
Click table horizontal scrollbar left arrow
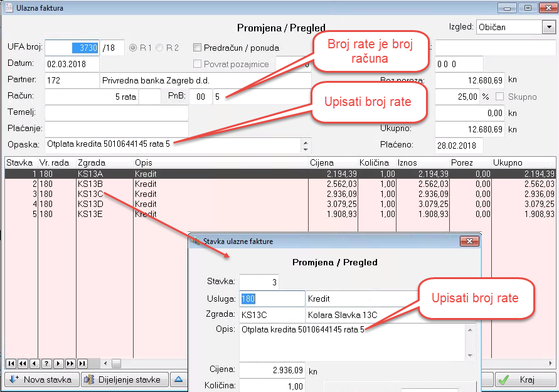pos(105,364)
